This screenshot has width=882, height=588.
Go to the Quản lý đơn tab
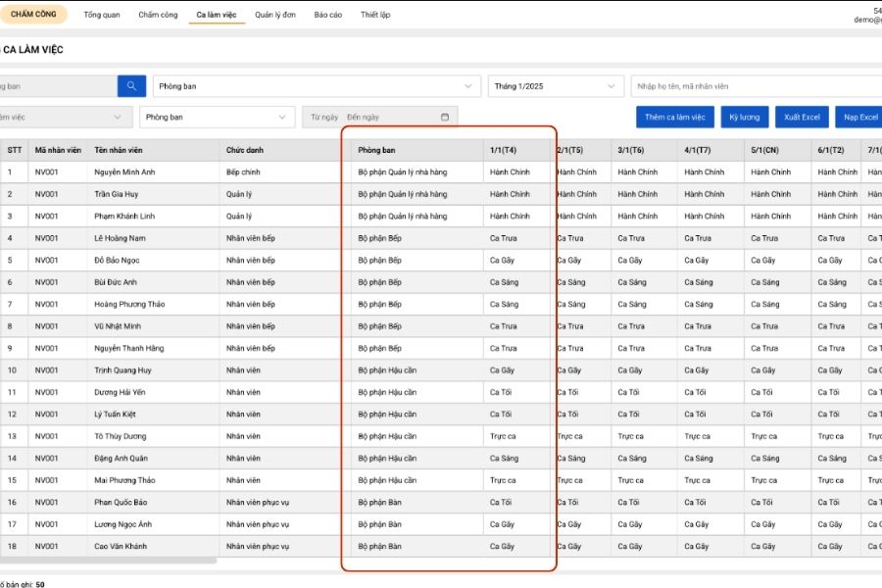(x=275, y=15)
